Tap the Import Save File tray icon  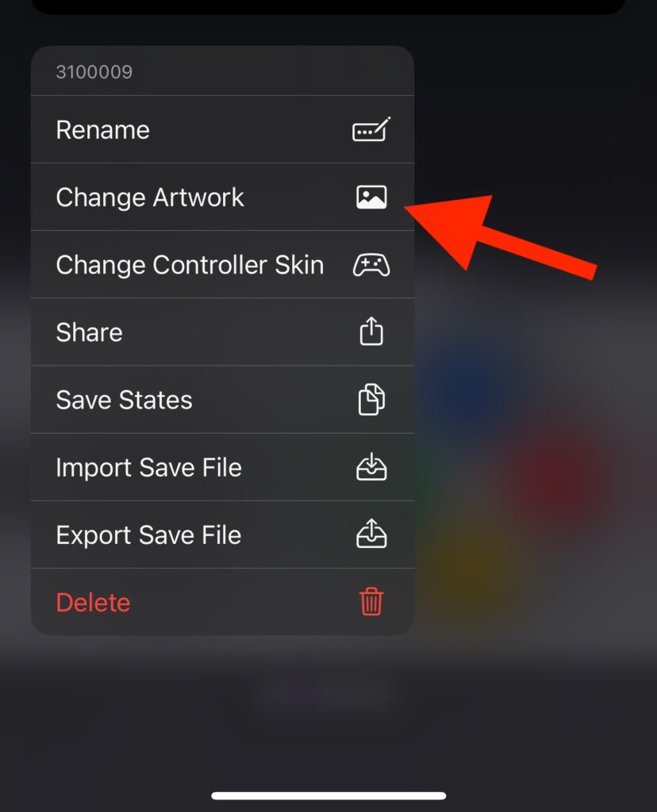[371, 466]
